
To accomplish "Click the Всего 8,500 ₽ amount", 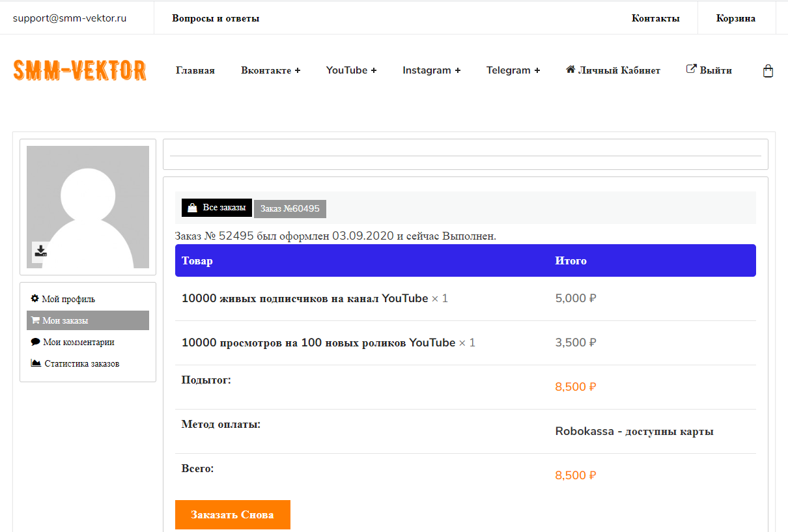I will (576, 475).
